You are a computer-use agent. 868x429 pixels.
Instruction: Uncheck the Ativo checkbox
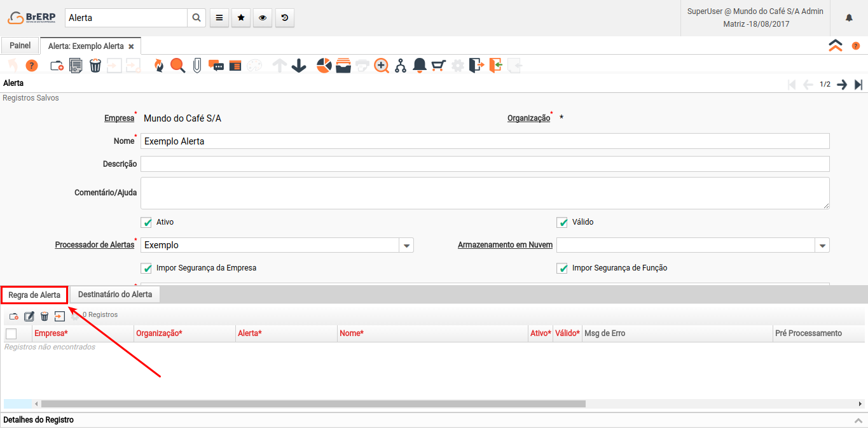click(147, 222)
